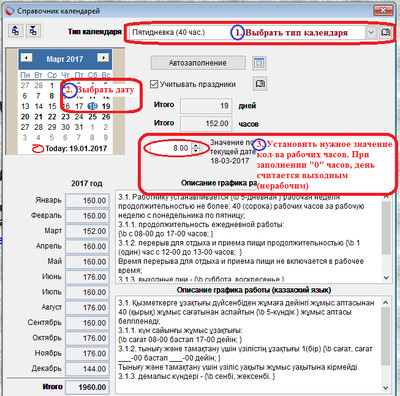Select date 31 in March calendar
The height and width of the screenshot is (396, 400).
(x=79, y=127)
